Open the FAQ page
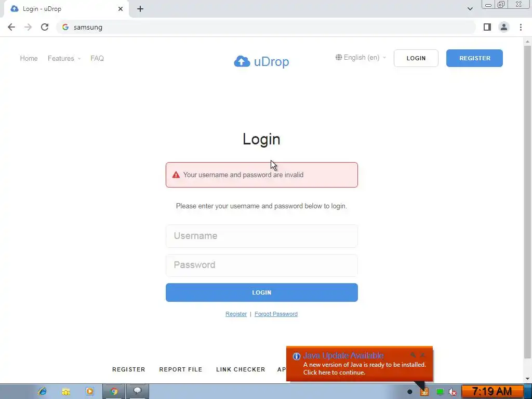532x399 pixels. pos(97,58)
